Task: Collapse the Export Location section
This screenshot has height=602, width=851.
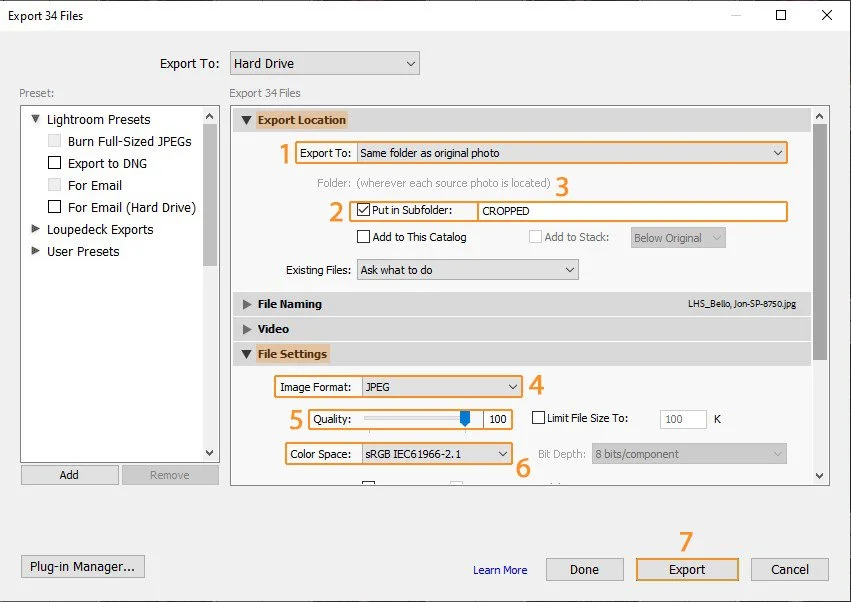Action: coord(246,121)
